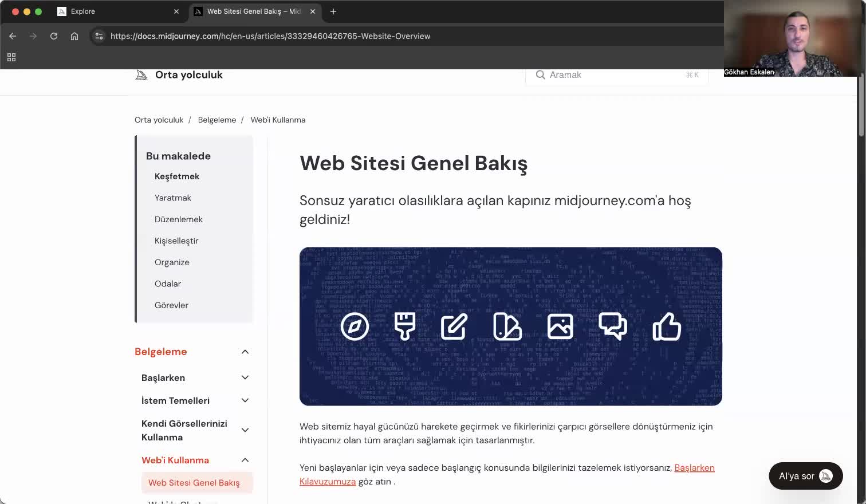The image size is (866, 504).
Task: Click the Aramak search field
Action: [617, 75]
